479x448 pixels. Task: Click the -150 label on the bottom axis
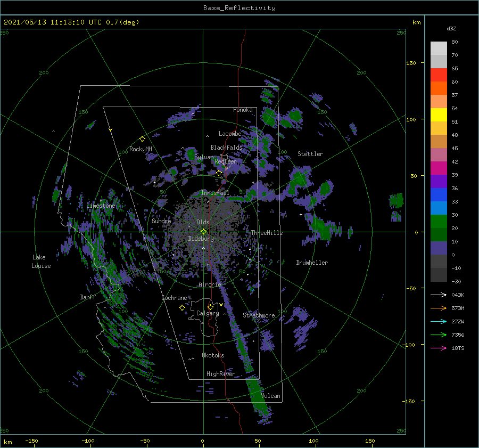pos(31,441)
